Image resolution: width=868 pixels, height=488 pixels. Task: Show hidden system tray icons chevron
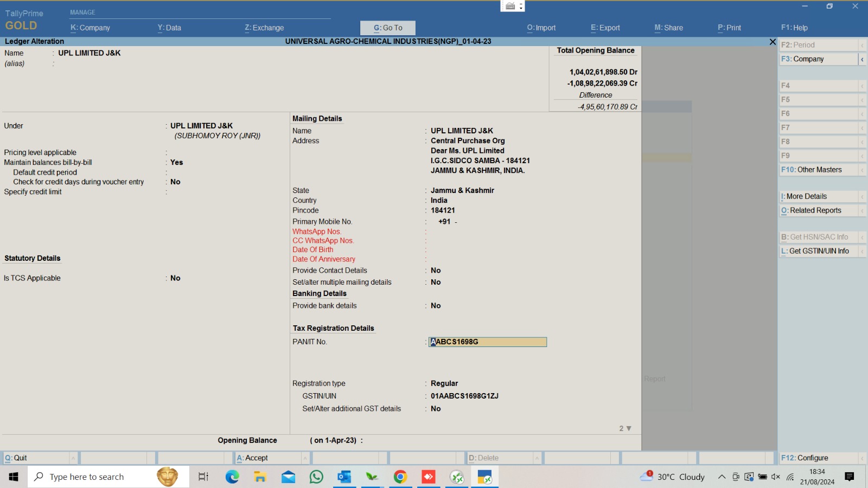coord(722,477)
